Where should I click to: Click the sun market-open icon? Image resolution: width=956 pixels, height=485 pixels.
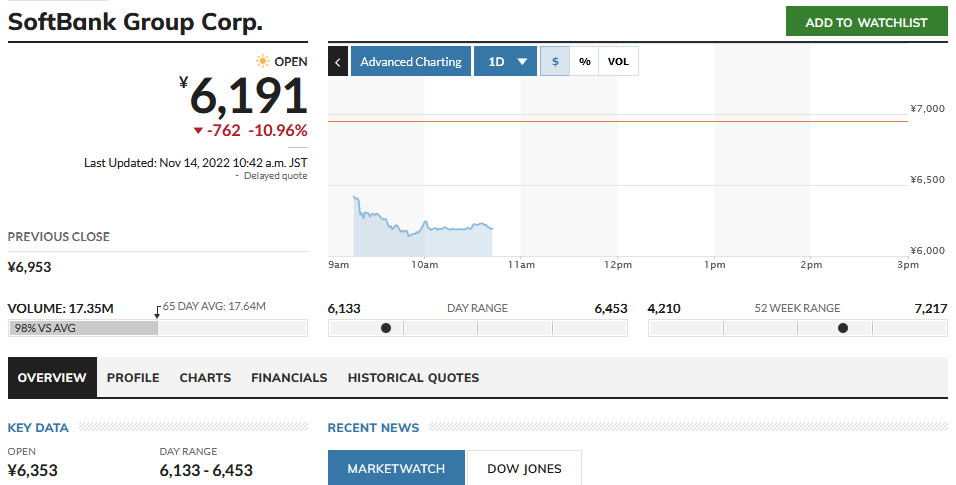coord(263,61)
